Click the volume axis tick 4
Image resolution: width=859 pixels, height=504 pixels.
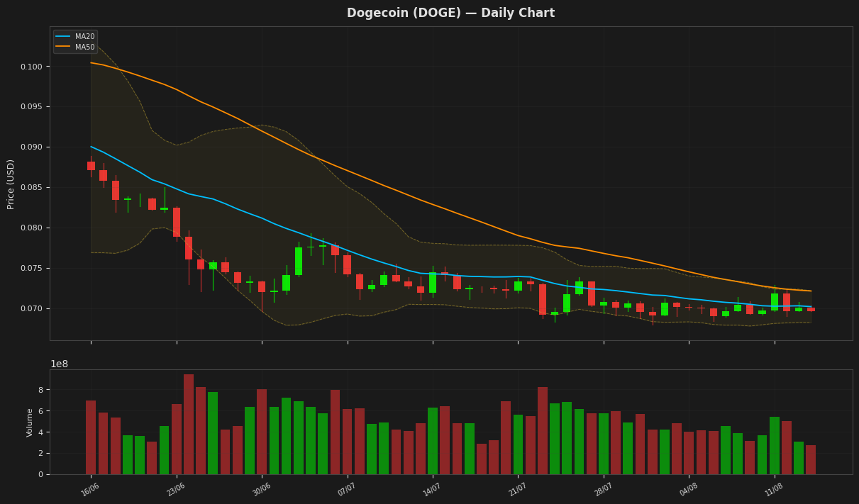tap(40, 432)
